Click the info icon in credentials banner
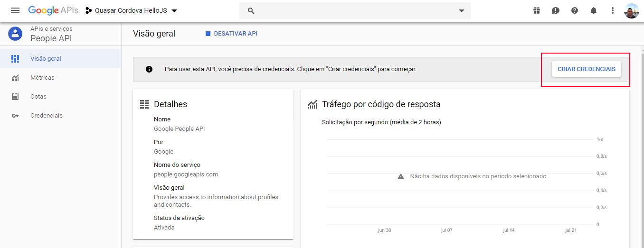 149,69
